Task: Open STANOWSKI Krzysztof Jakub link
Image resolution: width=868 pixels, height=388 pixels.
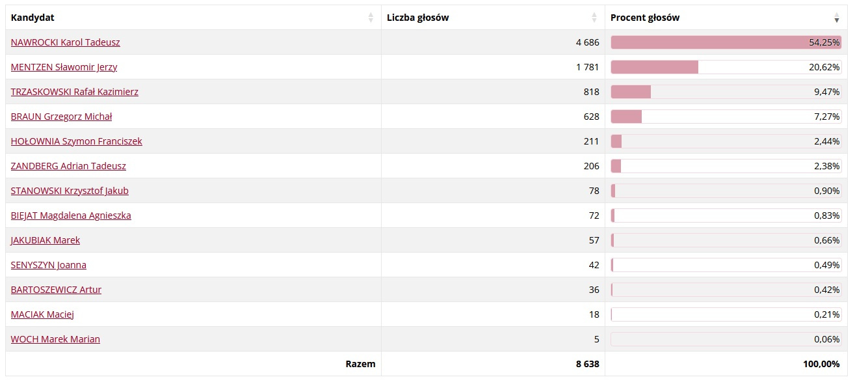Action: pyautogui.click(x=70, y=191)
